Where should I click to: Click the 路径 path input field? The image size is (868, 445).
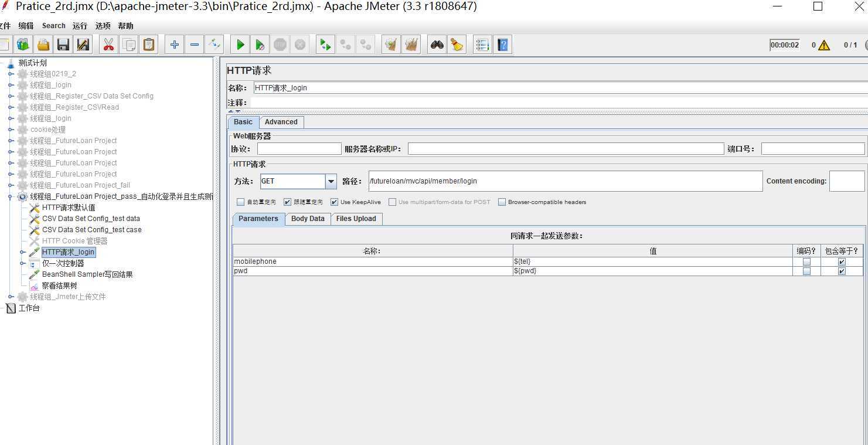pyautogui.click(x=565, y=182)
